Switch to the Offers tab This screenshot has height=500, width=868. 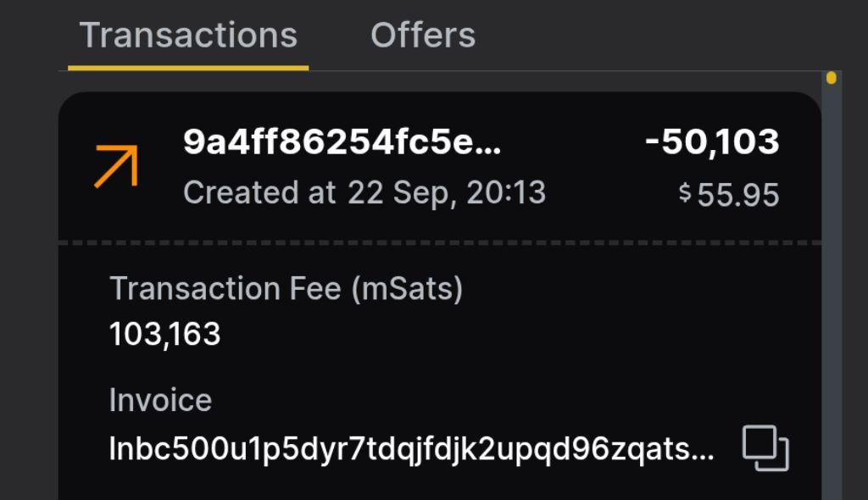pyautogui.click(x=422, y=36)
